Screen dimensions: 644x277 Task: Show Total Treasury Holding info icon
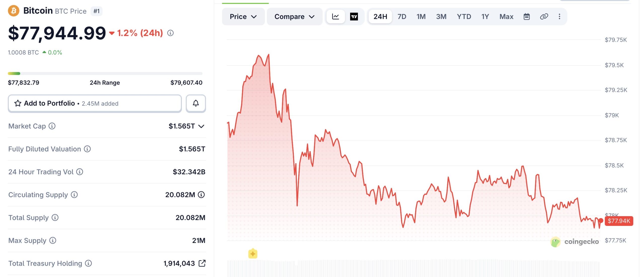tap(88, 263)
